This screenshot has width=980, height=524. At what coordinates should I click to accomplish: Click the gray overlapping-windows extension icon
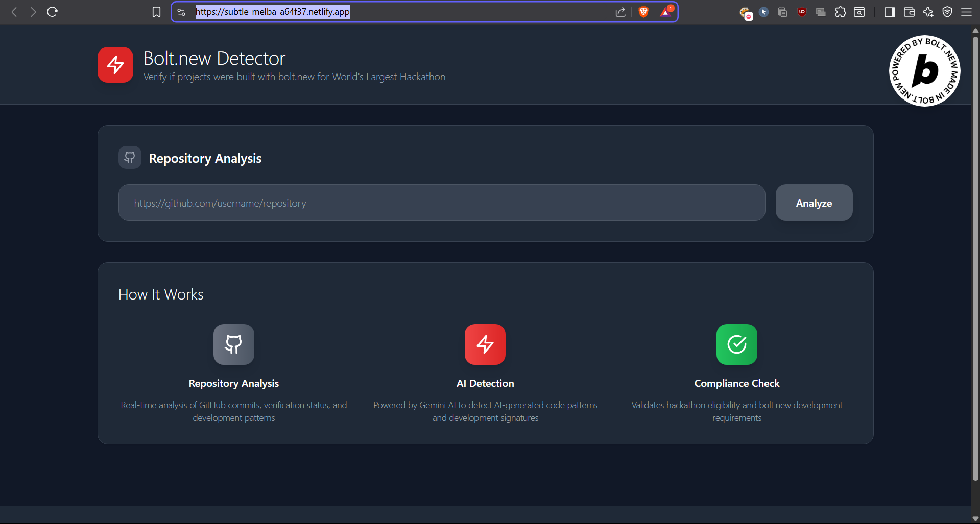(x=821, y=12)
